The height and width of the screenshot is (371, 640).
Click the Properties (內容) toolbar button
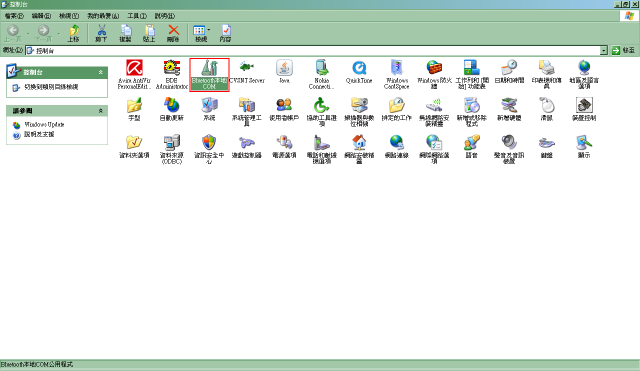[x=225, y=33]
